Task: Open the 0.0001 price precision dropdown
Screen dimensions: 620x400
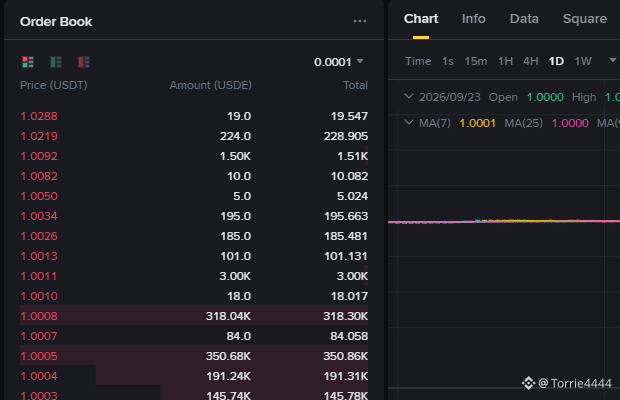Action: coord(338,62)
